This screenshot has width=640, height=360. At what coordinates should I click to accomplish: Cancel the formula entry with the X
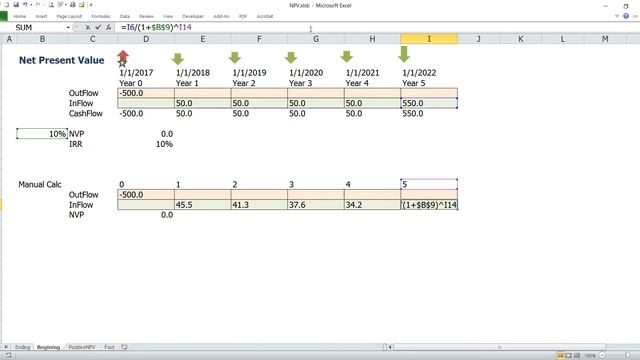click(87, 27)
